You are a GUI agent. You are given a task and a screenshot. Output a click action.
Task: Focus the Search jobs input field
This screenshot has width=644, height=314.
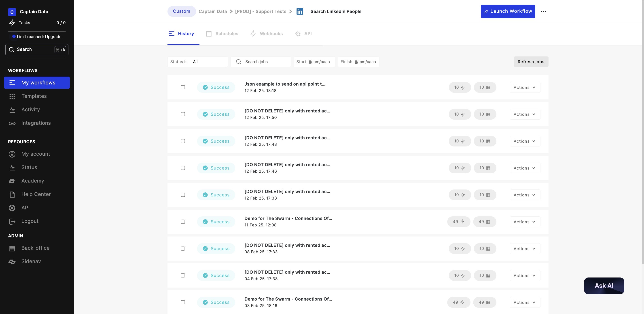pyautogui.click(x=261, y=62)
